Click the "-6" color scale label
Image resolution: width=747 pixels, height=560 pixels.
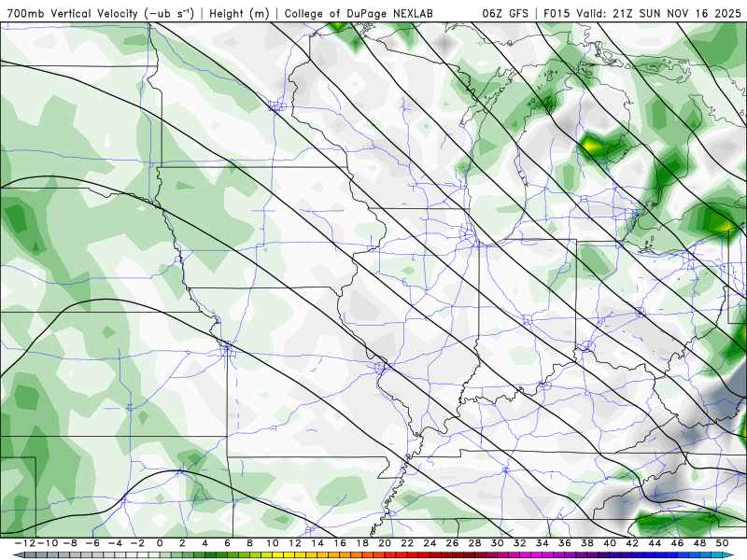pos(92,543)
